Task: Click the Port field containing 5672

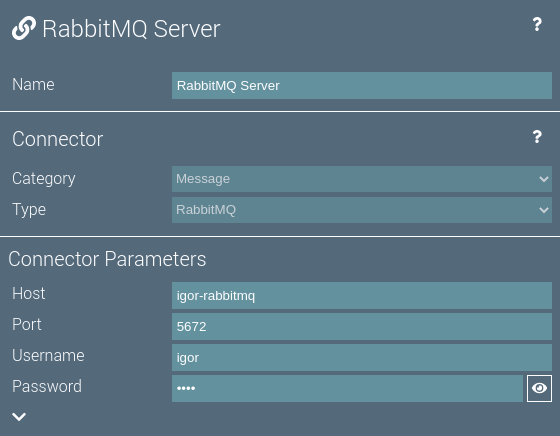Action: click(362, 327)
